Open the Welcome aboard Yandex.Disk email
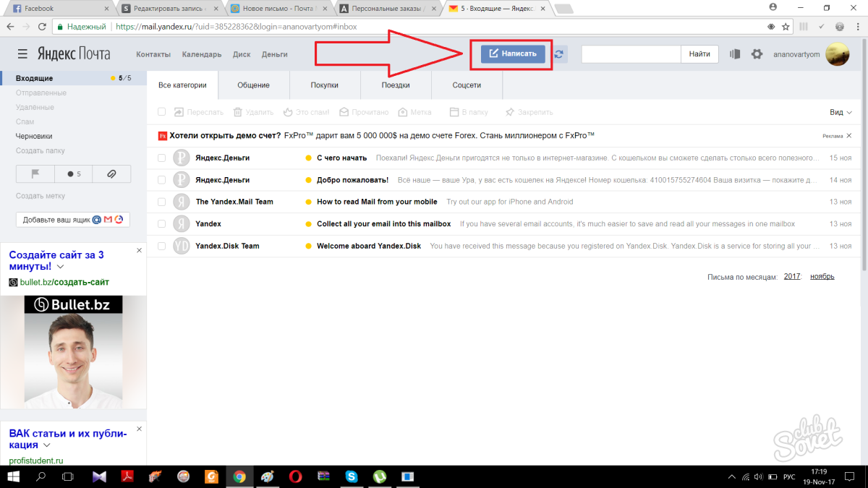The height and width of the screenshot is (488, 868). [369, 246]
